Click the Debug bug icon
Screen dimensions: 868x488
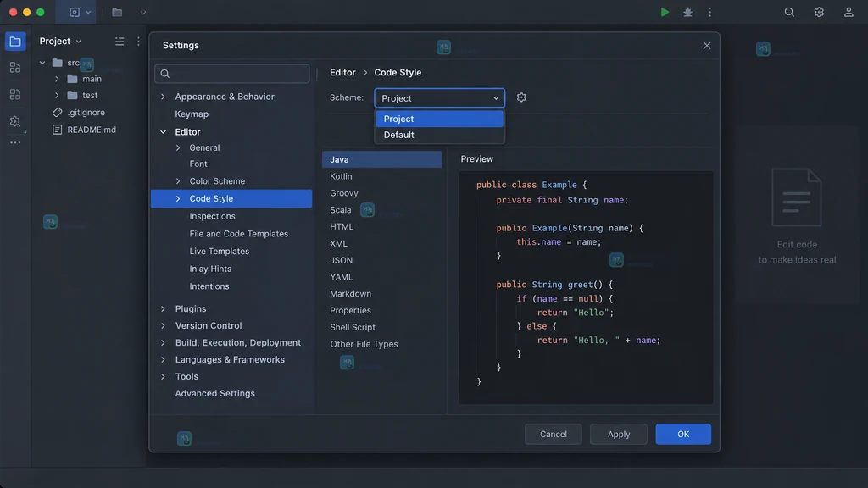687,12
